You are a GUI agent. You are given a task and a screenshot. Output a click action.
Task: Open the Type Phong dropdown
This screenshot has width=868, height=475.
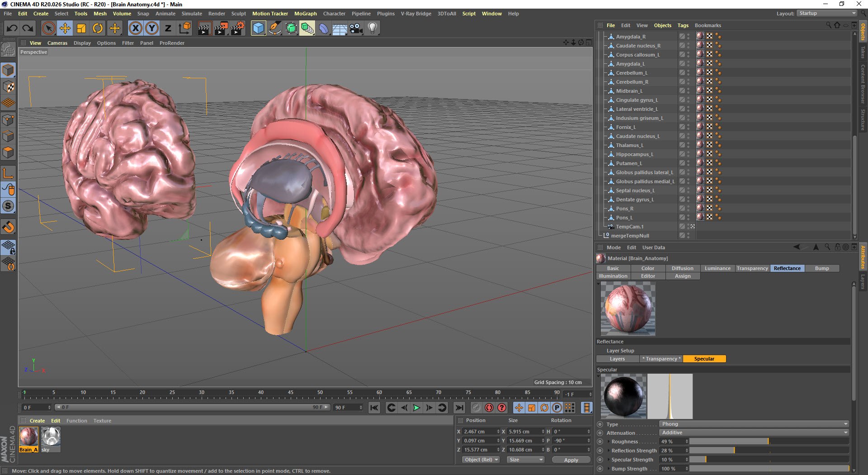coord(754,424)
